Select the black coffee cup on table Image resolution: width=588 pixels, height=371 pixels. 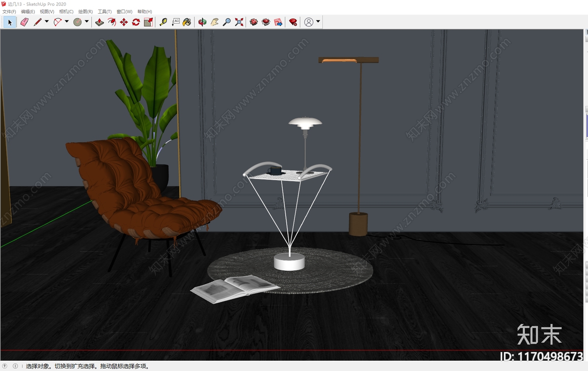point(275,171)
